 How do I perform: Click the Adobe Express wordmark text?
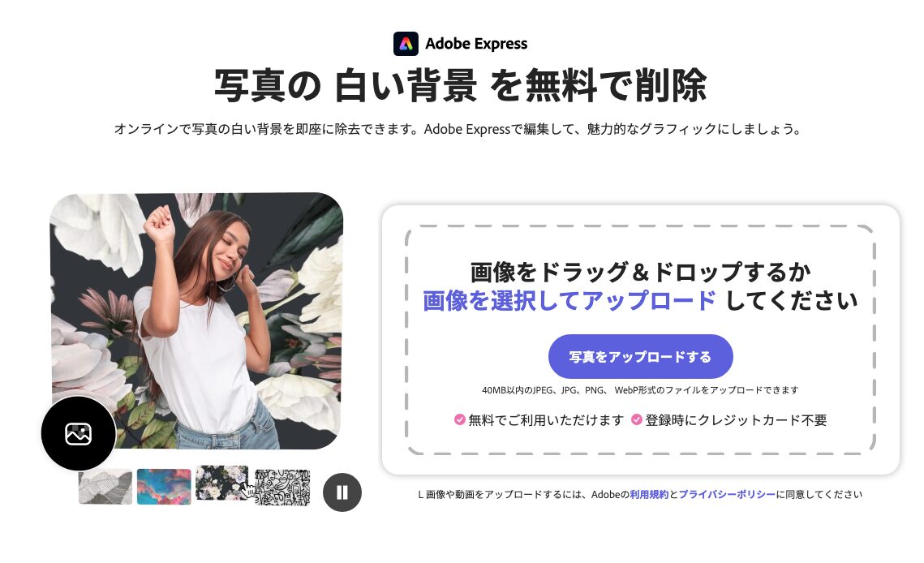pyautogui.click(x=476, y=44)
